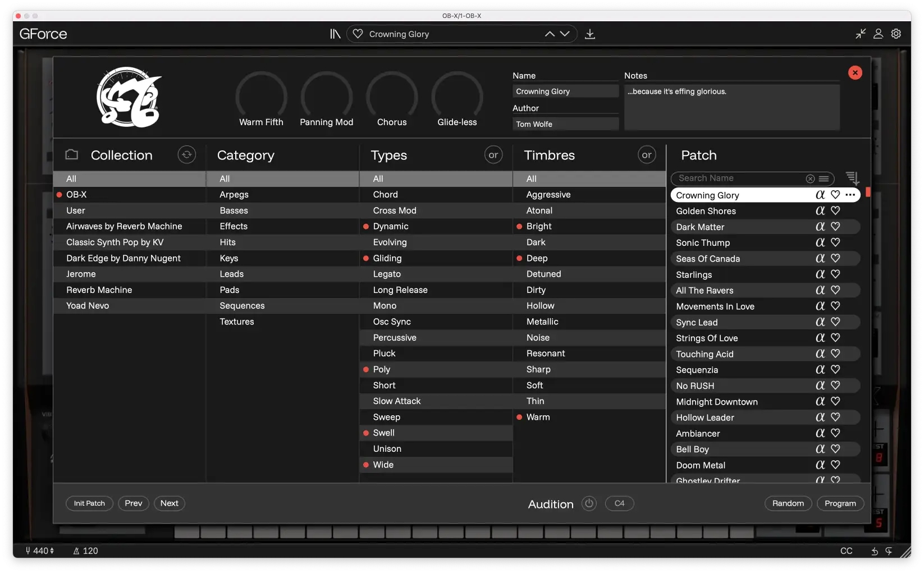Click the alpha icon for Starlings
The width and height of the screenshot is (924, 573).
click(x=820, y=274)
